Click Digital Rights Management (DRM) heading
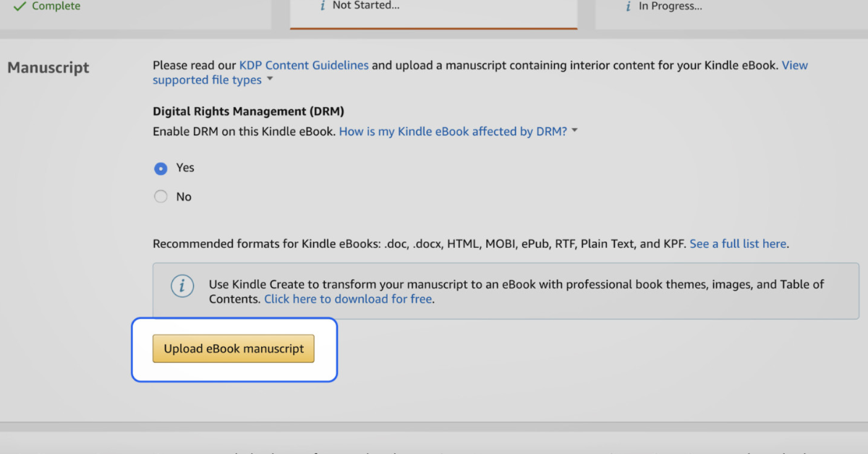 pos(248,111)
